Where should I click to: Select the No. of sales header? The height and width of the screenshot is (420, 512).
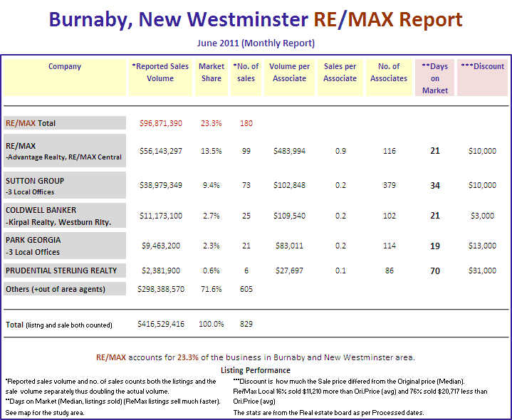pos(246,78)
